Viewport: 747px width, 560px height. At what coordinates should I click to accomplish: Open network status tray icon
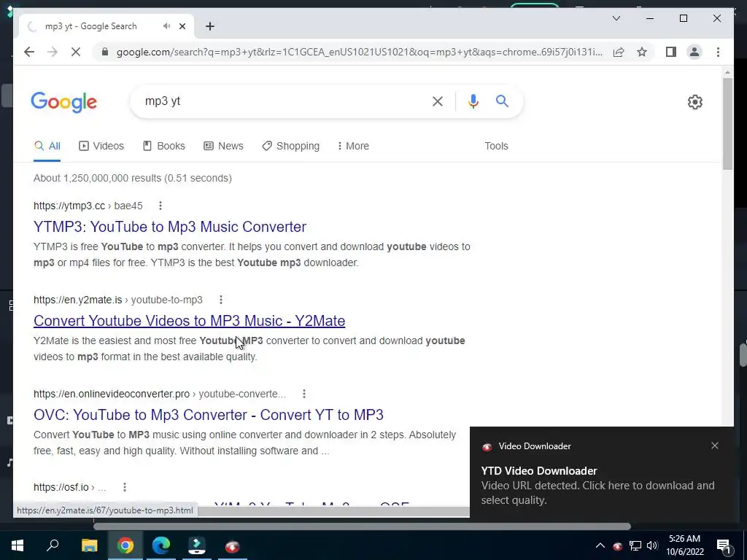[635, 545]
